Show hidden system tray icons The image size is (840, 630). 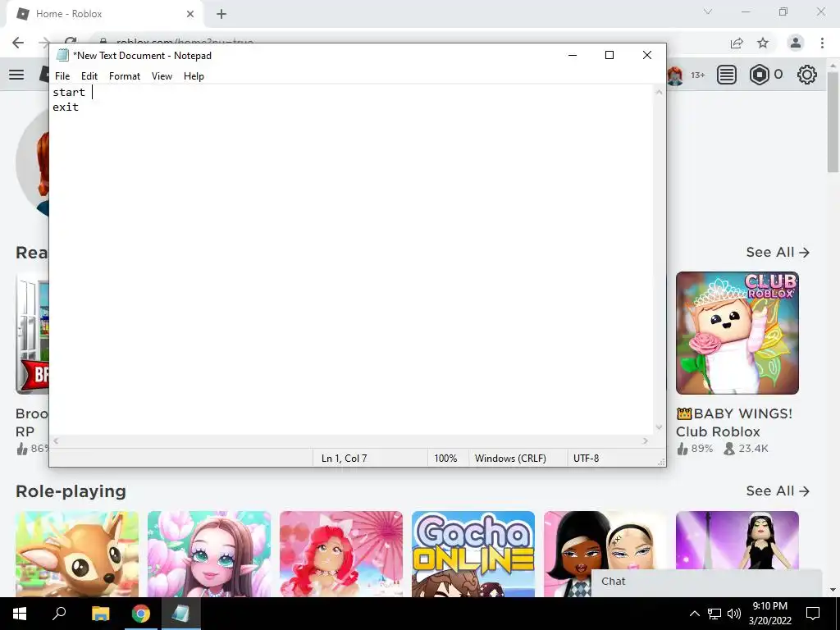[x=694, y=614]
